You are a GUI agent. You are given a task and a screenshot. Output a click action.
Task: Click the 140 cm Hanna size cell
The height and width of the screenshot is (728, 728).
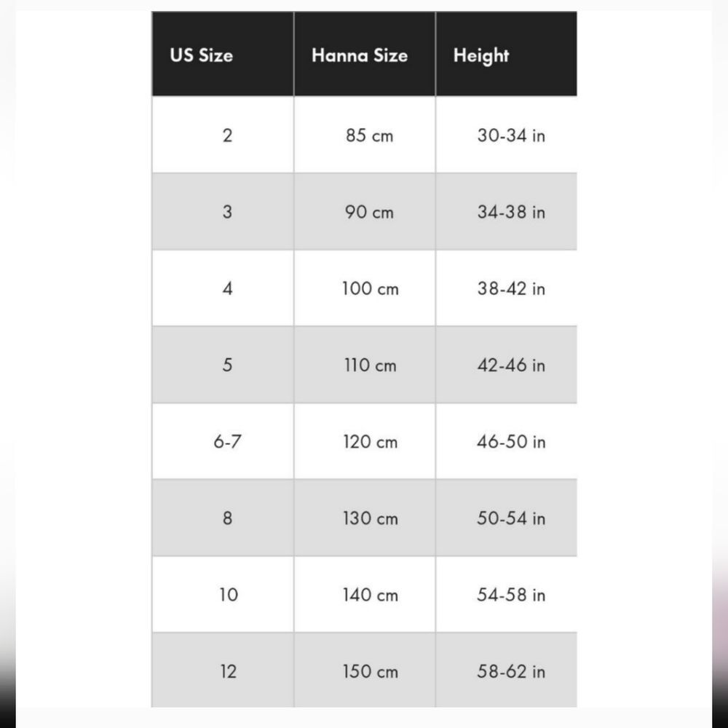365,594
